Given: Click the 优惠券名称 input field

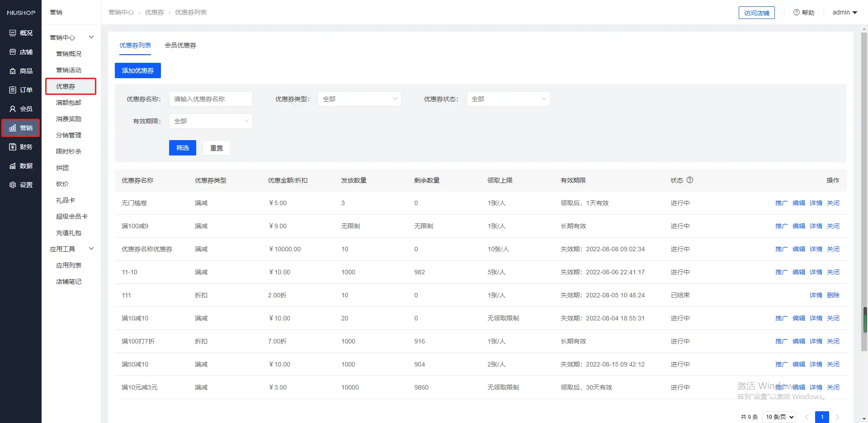Looking at the screenshot, I should click(x=211, y=99).
